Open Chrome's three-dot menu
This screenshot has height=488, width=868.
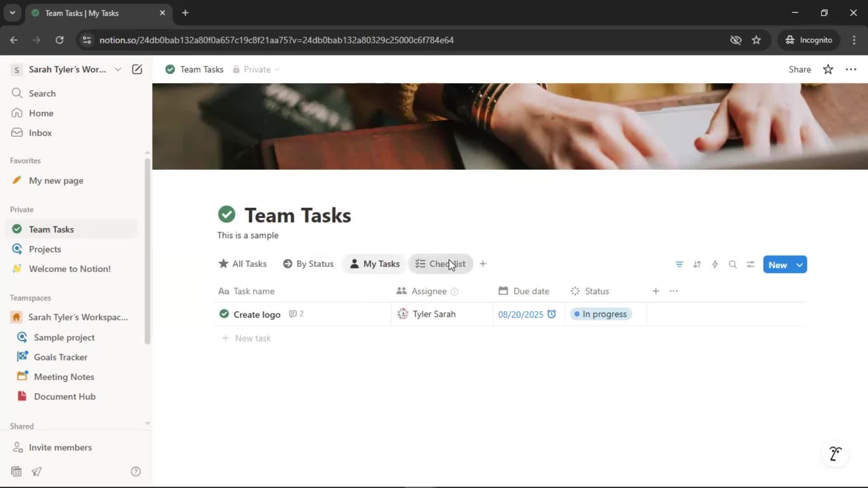point(854,40)
